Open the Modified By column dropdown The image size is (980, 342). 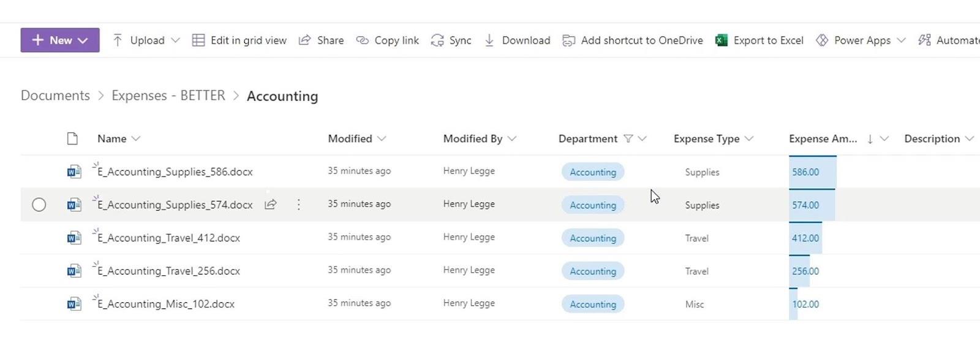click(x=512, y=139)
